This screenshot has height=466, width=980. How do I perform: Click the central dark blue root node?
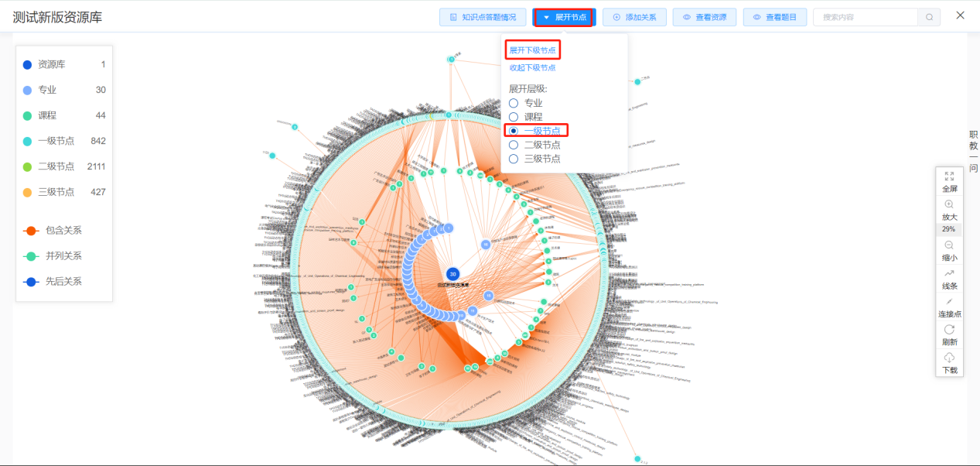[x=453, y=274]
